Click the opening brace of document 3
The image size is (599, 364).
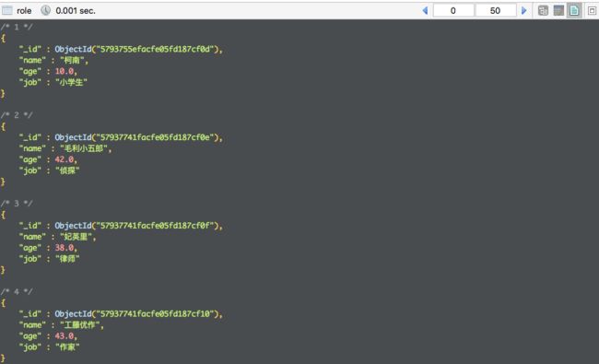pos(3,215)
